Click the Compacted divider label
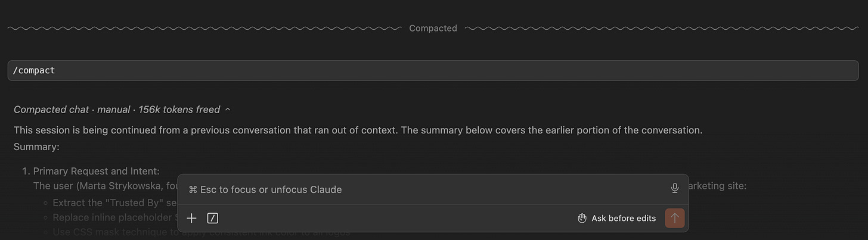The height and width of the screenshot is (240, 868). point(433,28)
